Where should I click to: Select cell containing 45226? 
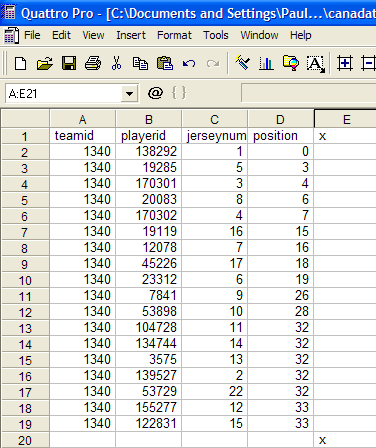149,264
